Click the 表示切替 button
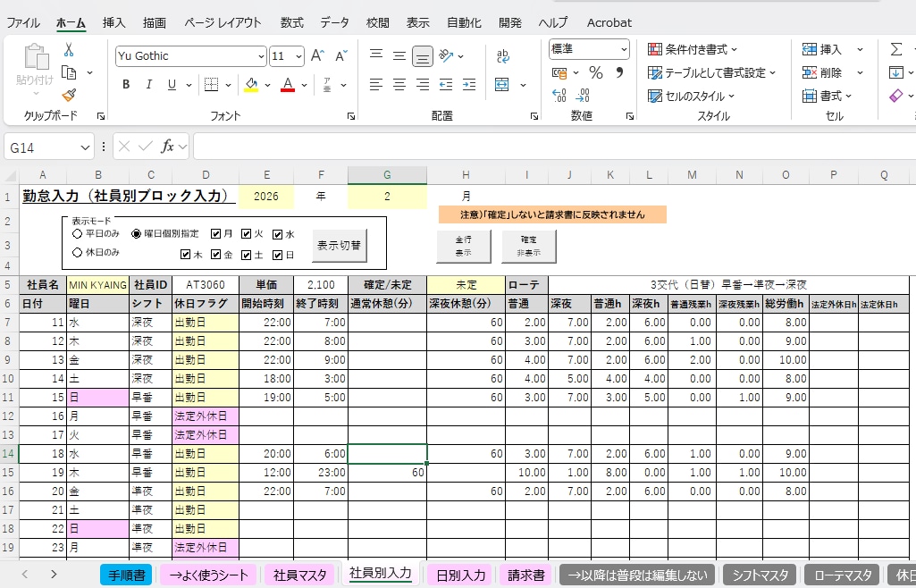Screen dimensions: 916x588 coord(340,246)
